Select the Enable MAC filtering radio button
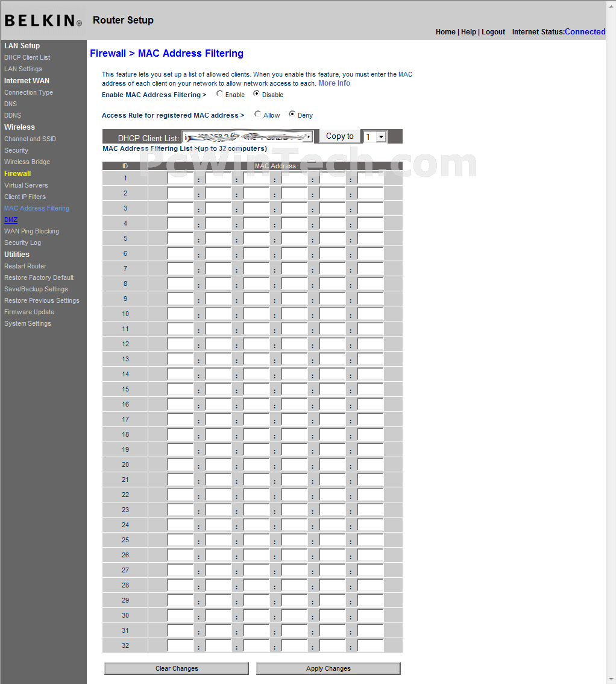616x684 pixels. pos(220,93)
